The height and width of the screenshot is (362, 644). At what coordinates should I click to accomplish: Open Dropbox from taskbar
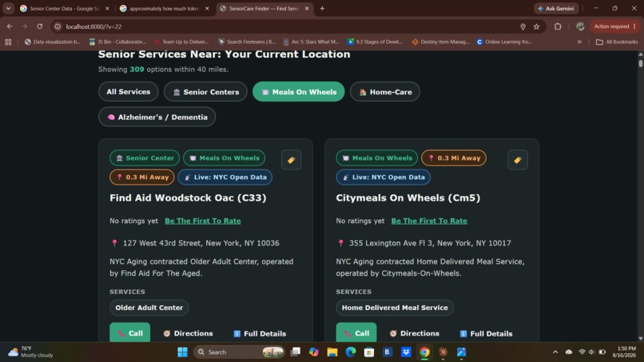click(x=406, y=352)
